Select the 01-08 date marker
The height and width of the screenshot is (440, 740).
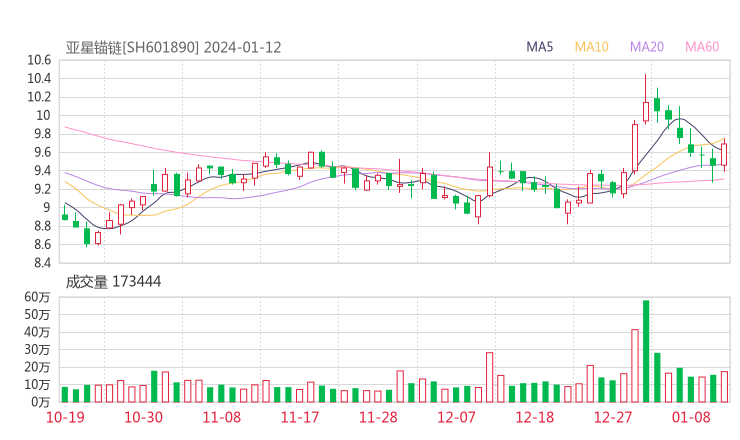click(x=690, y=417)
